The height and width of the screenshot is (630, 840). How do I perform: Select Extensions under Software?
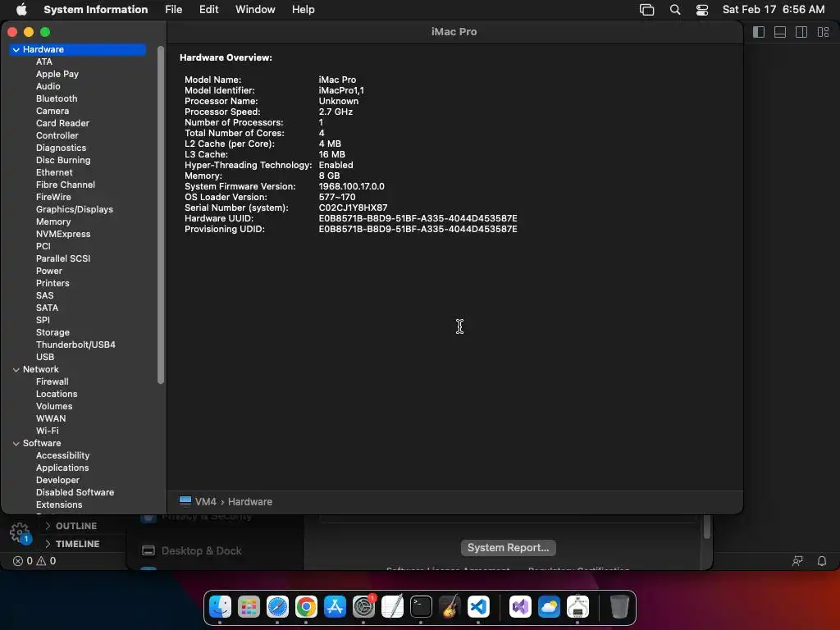(59, 505)
